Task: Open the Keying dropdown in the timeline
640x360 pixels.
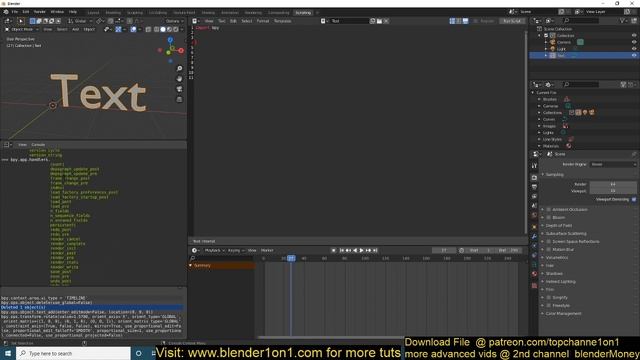Action: point(236,250)
